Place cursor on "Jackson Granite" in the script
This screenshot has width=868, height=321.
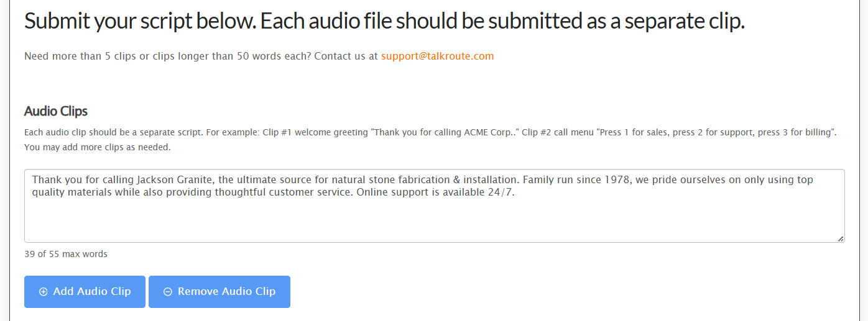coord(175,180)
